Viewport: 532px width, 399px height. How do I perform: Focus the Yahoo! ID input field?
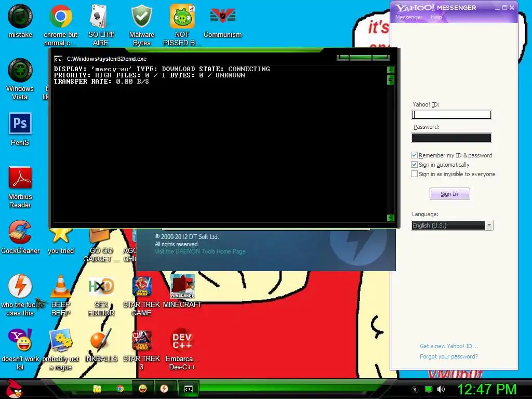tap(451, 115)
